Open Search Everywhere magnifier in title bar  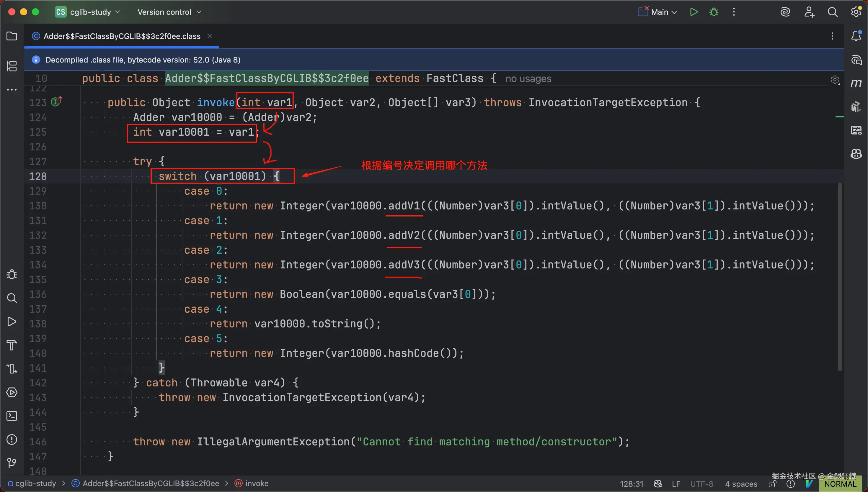833,12
